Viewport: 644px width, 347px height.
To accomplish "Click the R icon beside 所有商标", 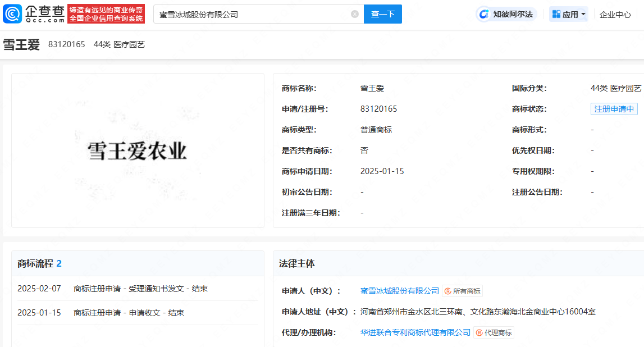I will [447, 291].
